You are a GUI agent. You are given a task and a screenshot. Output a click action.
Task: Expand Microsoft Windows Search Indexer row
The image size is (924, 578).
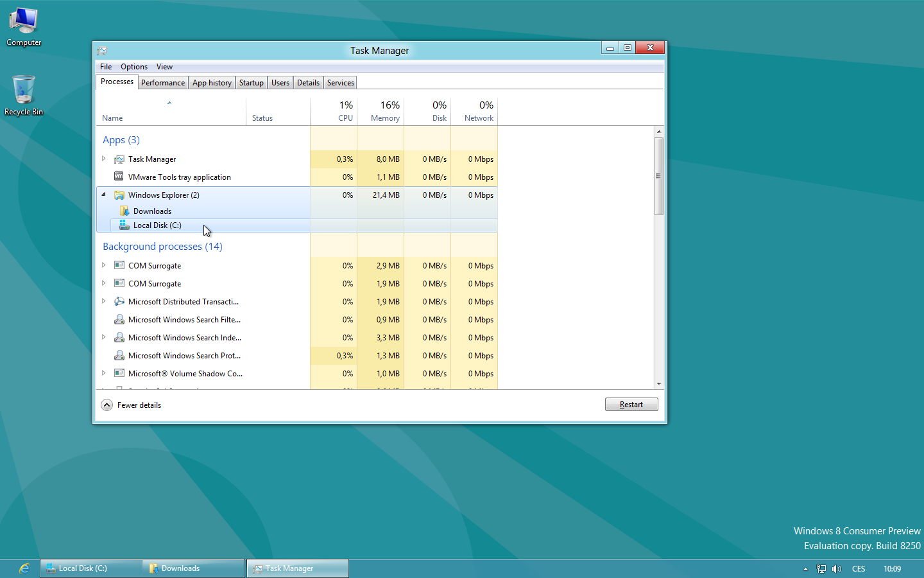coord(103,337)
